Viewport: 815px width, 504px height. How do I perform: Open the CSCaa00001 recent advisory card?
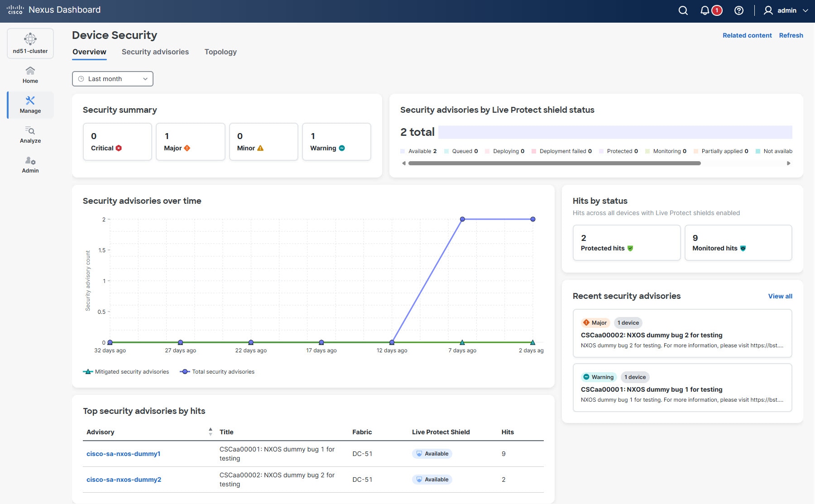[682, 388]
